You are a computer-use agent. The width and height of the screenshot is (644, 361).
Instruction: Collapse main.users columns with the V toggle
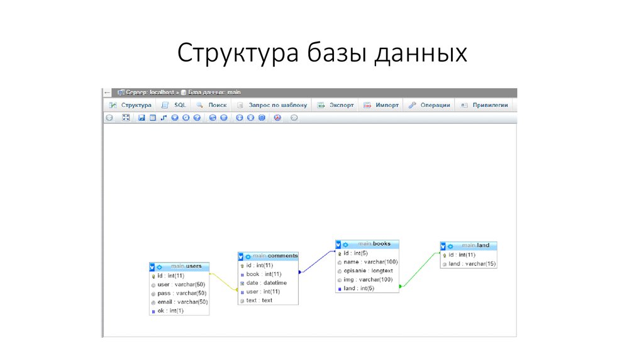[152, 267]
